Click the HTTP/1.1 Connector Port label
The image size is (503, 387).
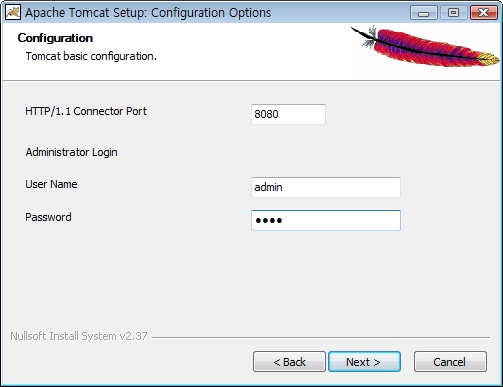(86, 111)
